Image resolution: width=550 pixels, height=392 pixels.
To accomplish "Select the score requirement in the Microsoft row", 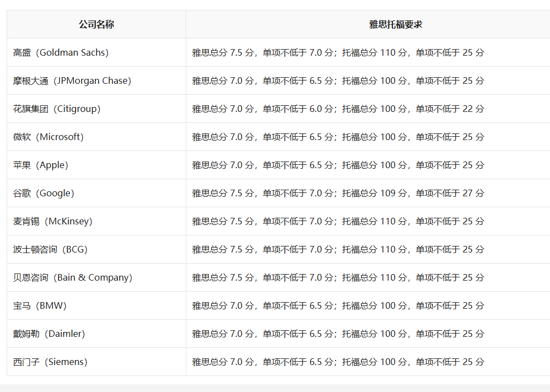I will [x=338, y=137].
